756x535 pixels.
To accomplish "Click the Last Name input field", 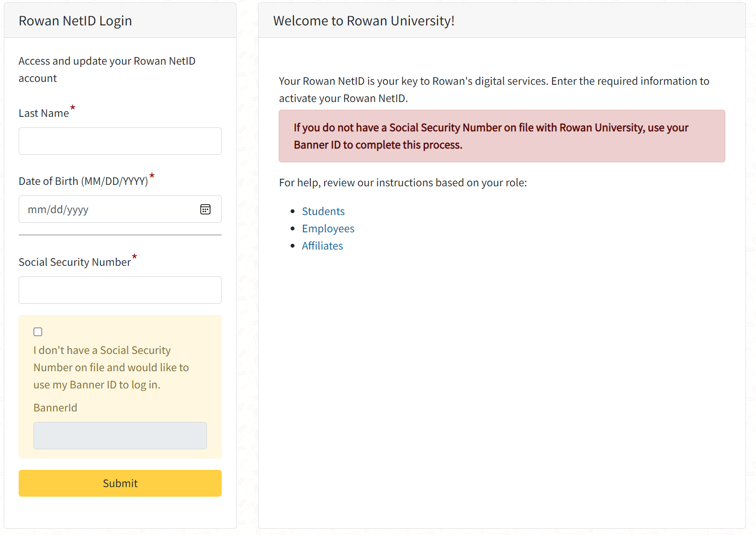I will point(120,141).
